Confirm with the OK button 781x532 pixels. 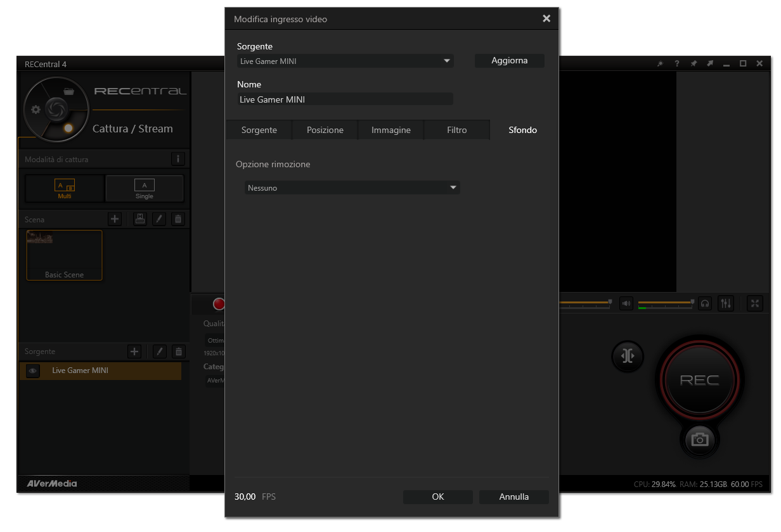tap(438, 497)
